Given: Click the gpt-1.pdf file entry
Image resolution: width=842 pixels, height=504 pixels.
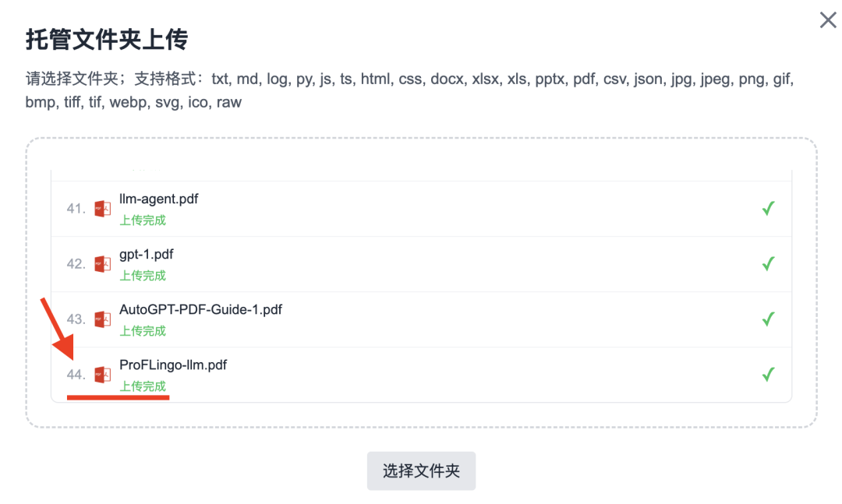Looking at the screenshot, I should (x=147, y=254).
